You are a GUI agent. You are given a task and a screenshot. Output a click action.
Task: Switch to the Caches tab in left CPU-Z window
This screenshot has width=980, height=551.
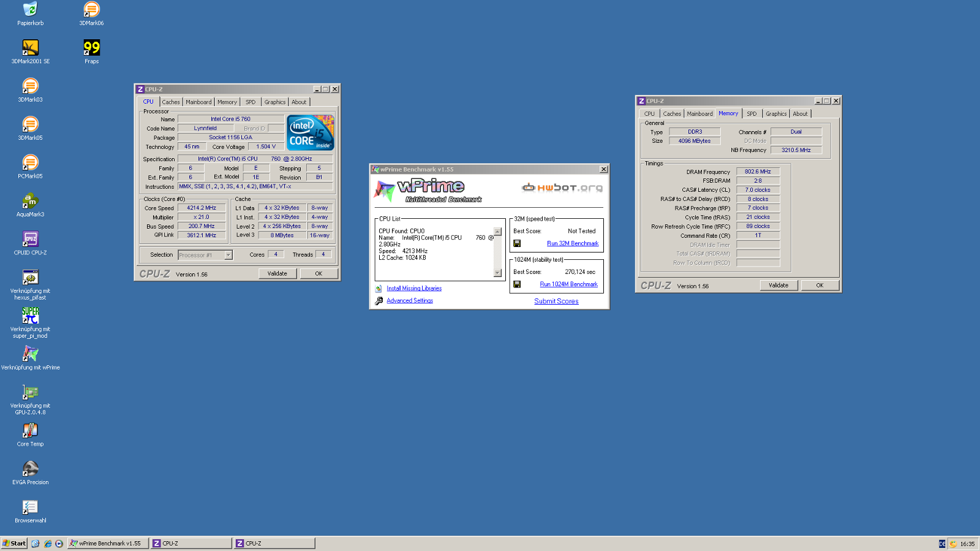171,102
